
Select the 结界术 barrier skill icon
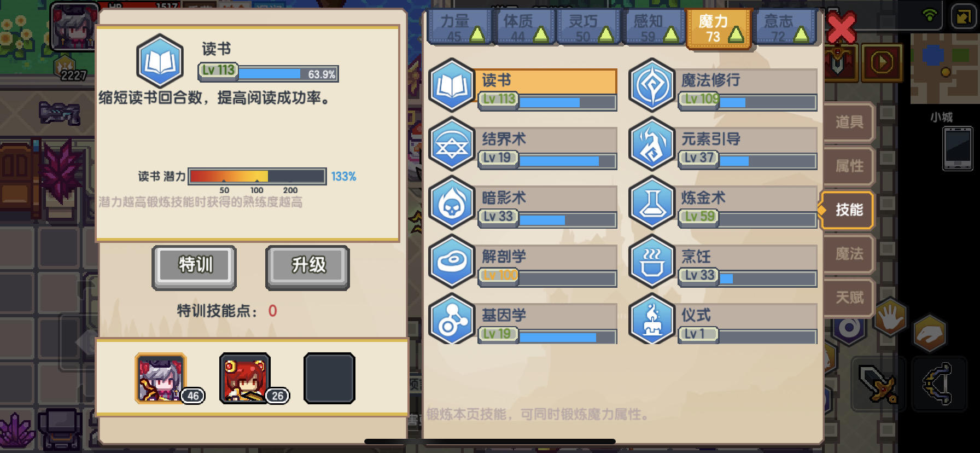pos(452,145)
